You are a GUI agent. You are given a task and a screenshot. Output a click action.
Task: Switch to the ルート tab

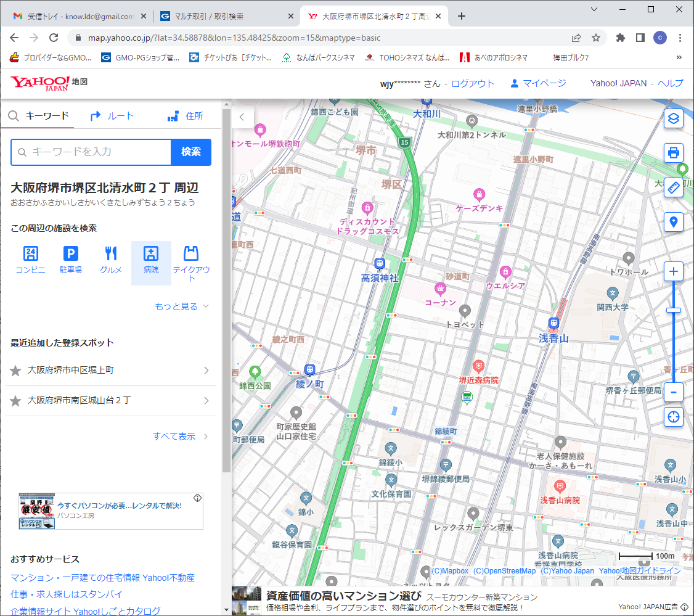coord(112,116)
